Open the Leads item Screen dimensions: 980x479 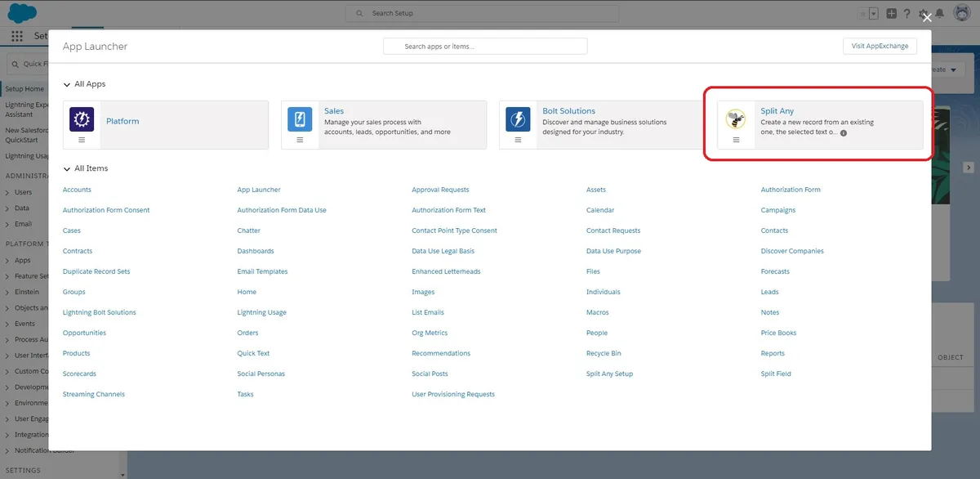tap(770, 292)
